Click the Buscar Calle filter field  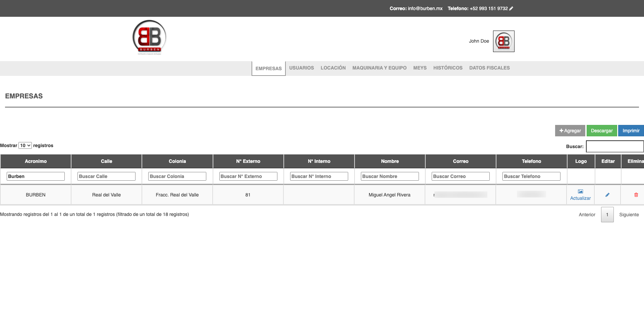[106, 176]
